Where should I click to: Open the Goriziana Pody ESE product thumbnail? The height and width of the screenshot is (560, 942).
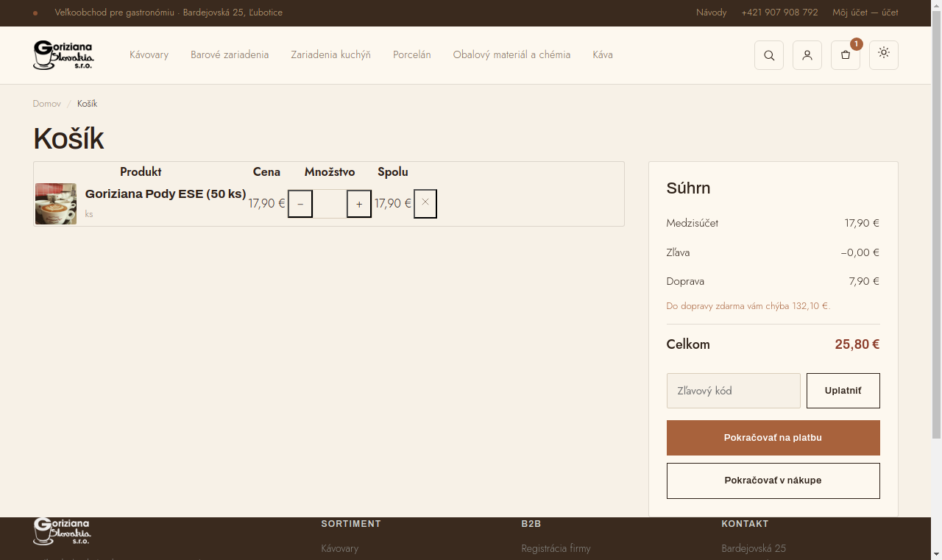click(56, 204)
